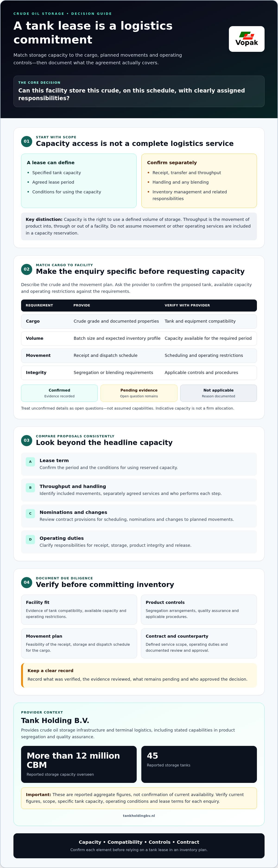Click the 03 section number badge
This screenshot has height=868, width=278.
pyautogui.click(x=27, y=440)
